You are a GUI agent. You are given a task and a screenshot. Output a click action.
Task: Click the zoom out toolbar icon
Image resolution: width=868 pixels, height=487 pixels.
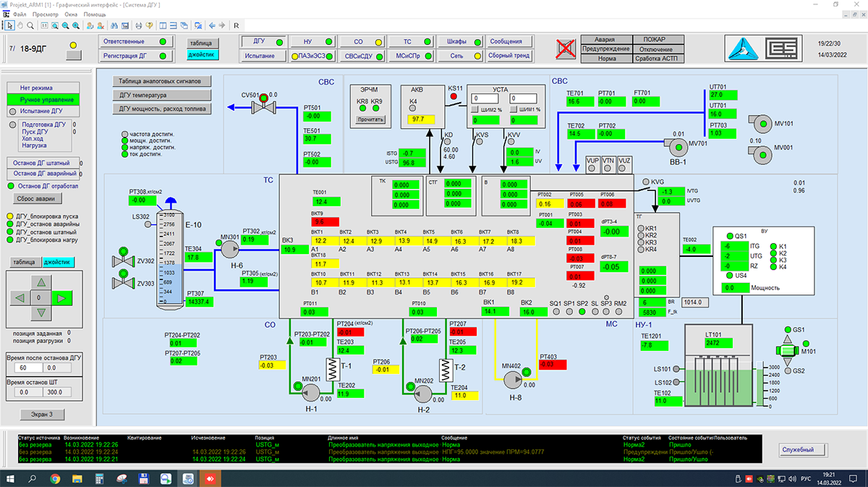(66, 26)
